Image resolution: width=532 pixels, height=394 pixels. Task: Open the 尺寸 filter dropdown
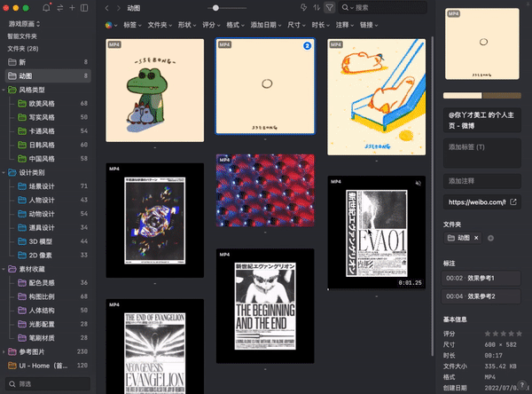pyautogui.click(x=296, y=25)
